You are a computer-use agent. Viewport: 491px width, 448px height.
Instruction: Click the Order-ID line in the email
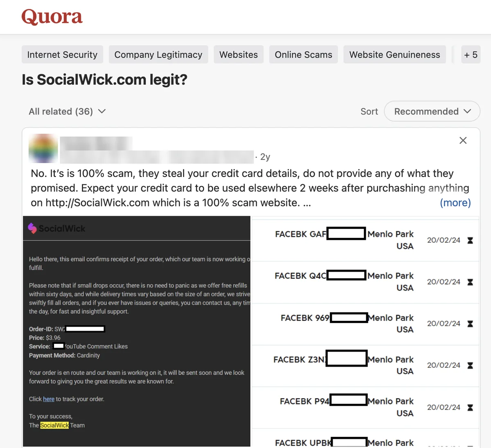pos(67,329)
